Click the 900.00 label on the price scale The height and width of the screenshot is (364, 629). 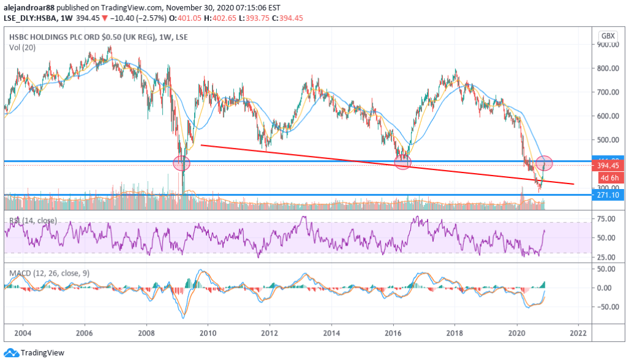608,44
